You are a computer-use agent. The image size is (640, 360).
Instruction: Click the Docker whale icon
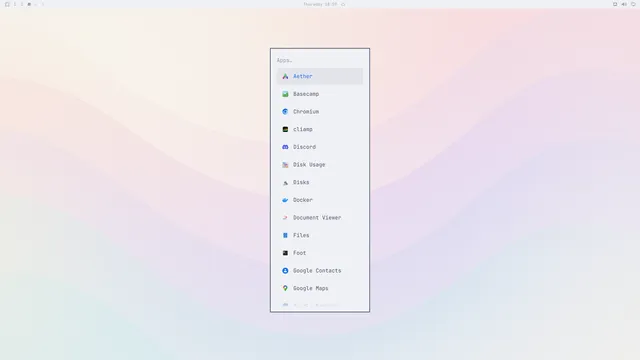[285, 200]
